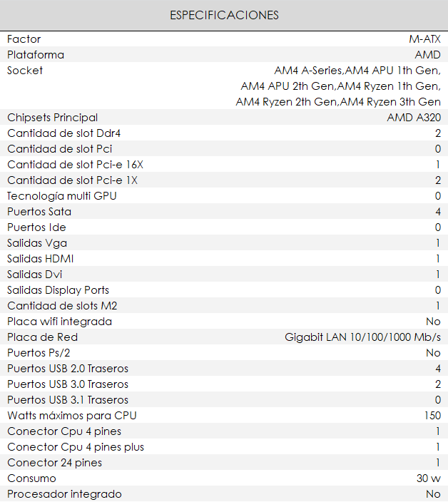Screen dimensions: 448x502
Task: Click the 30 w Consumo value
Action: pyautogui.click(x=429, y=478)
